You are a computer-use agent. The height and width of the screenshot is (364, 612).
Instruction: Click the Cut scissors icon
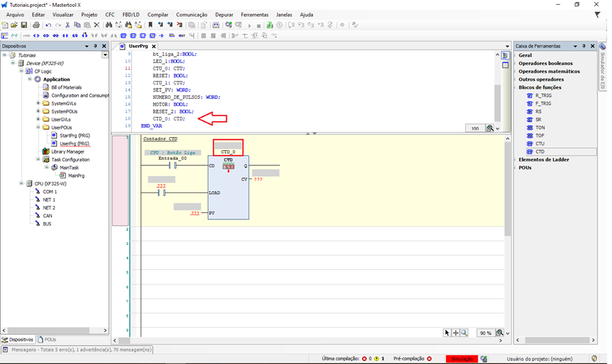click(68, 25)
